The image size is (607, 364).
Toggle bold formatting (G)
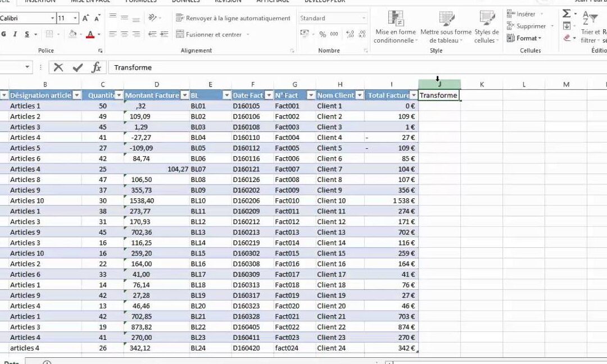(x=3, y=34)
